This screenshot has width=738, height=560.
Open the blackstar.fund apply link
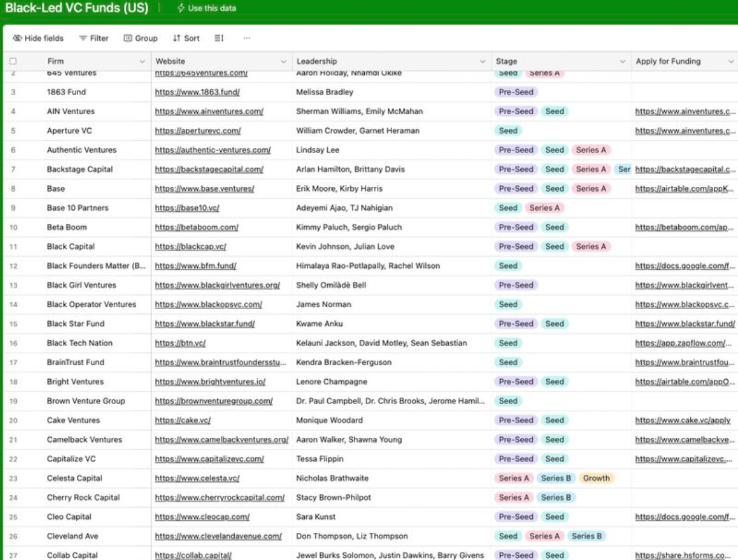(x=685, y=324)
